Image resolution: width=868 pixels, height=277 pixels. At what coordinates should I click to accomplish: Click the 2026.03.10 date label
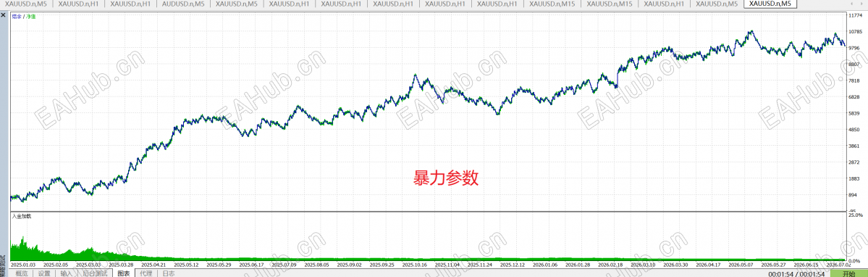coord(642,265)
